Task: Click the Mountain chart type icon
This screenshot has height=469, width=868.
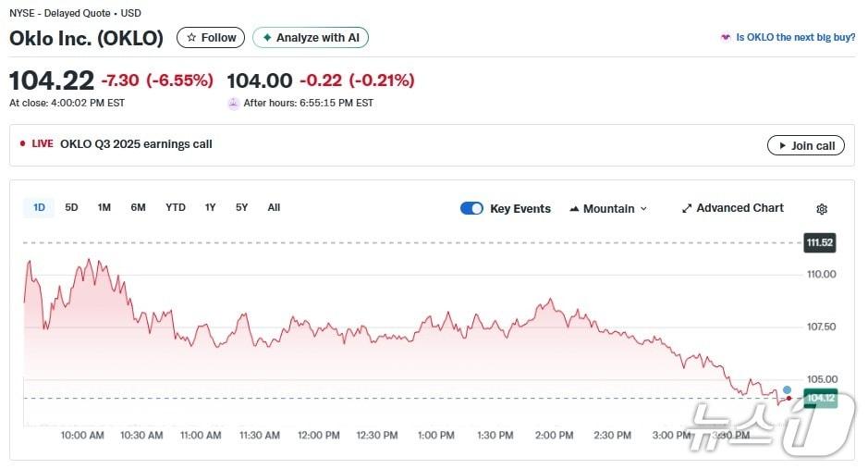Action: (574, 209)
